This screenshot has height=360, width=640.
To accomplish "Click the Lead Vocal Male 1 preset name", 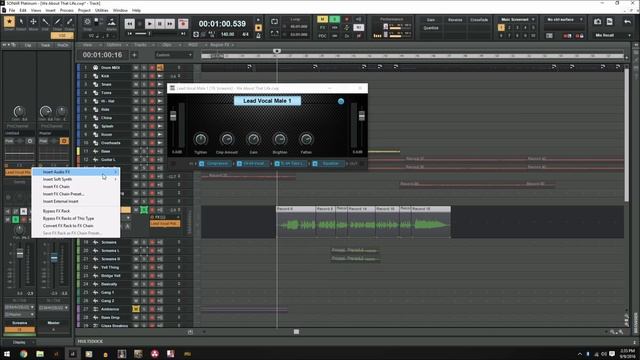I will pyautogui.click(x=267, y=101).
